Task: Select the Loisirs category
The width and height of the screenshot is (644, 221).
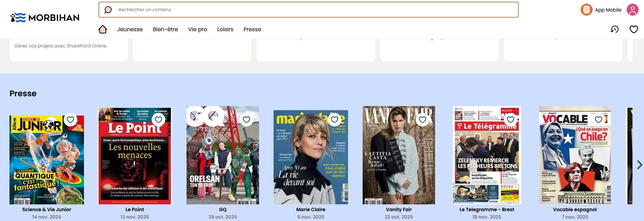Action: coord(225,29)
